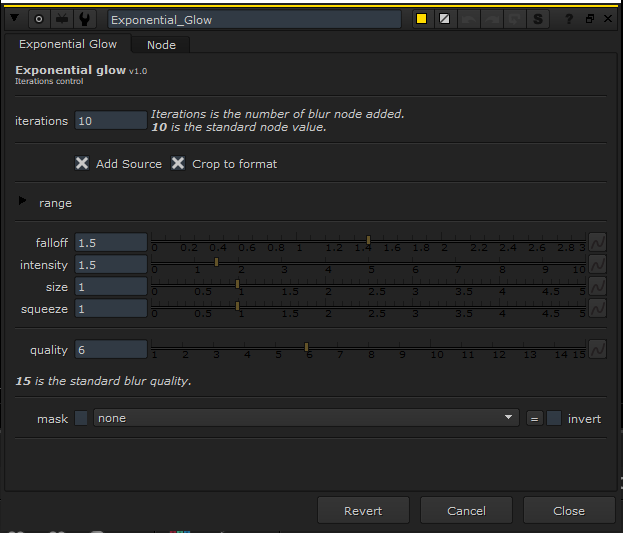The height and width of the screenshot is (533, 623).
Task: Select the Exponential Glow tab
Action: coord(68,45)
